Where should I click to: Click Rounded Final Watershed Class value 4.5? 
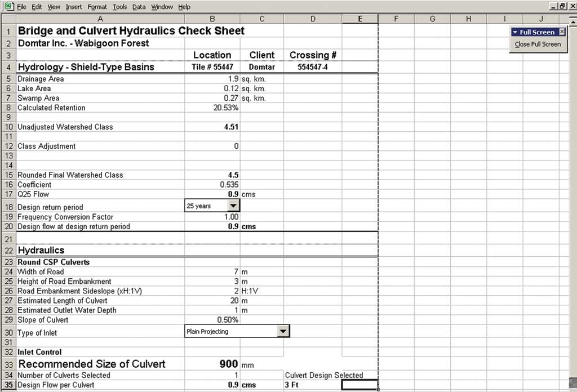[212, 175]
